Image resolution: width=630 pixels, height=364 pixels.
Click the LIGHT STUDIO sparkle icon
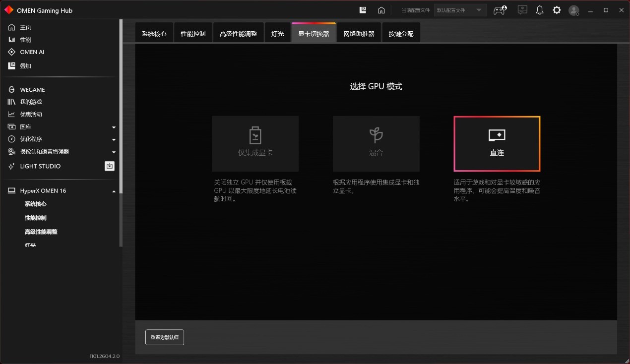12,166
